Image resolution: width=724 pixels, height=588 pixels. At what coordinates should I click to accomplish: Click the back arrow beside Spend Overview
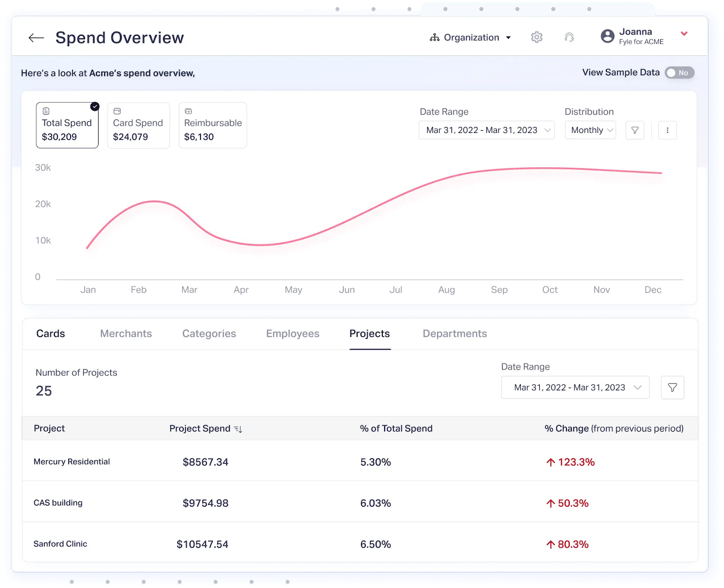click(x=36, y=38)
